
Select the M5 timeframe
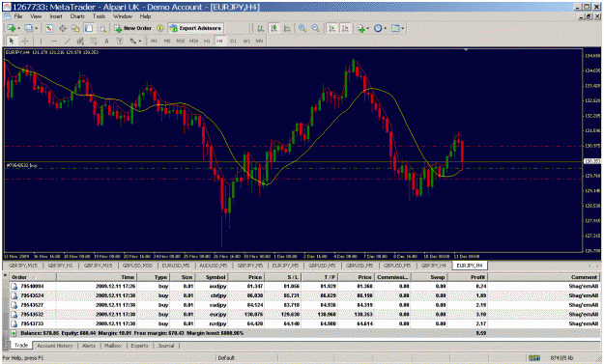(167, 41)
